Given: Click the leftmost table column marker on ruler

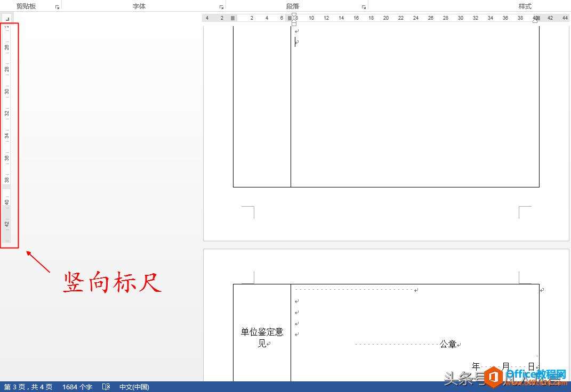Looking at the screenshot, I should pos(232,18).
